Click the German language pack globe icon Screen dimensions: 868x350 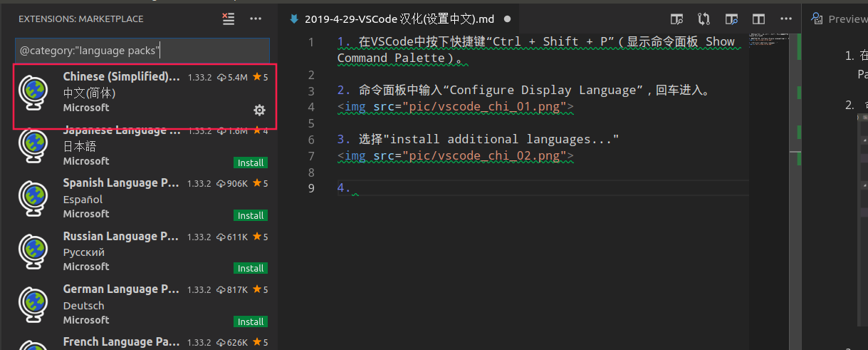pos(33,304)
